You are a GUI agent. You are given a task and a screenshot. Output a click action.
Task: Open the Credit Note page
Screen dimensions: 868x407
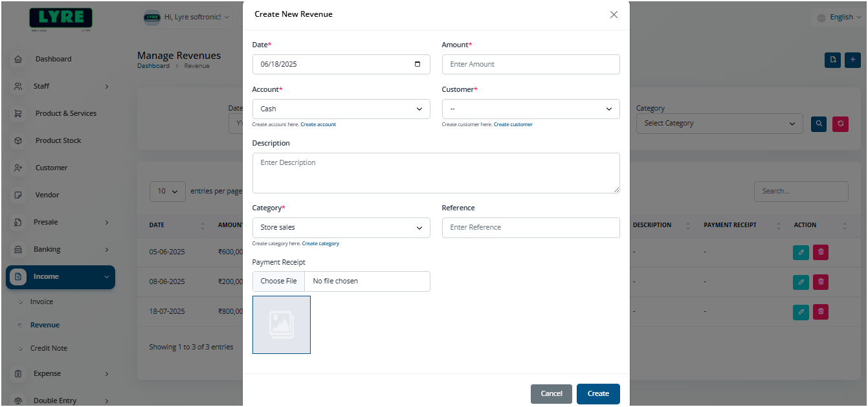point(48,348)
